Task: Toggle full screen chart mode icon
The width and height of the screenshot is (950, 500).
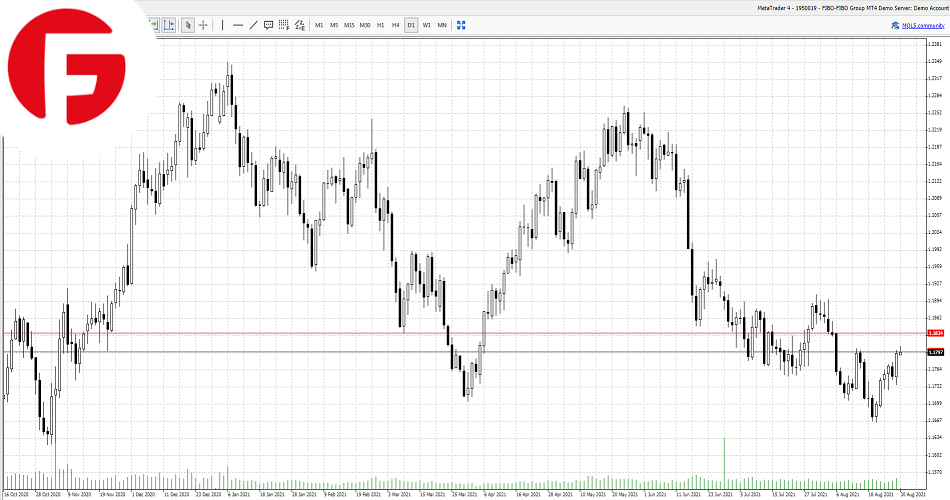Action: pos(461,25)
